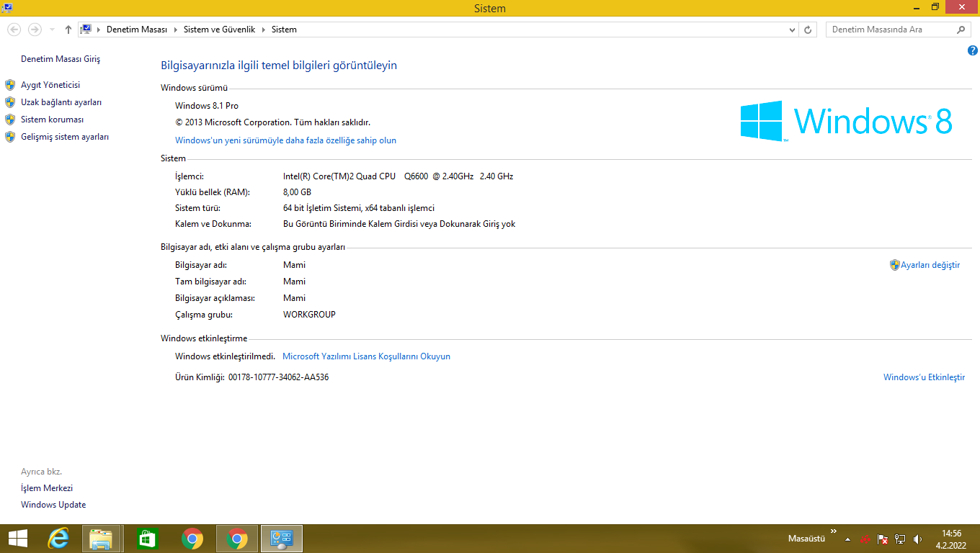
Task: Click the shield icon beside Sistem koruması
Action: pos(10,120)
